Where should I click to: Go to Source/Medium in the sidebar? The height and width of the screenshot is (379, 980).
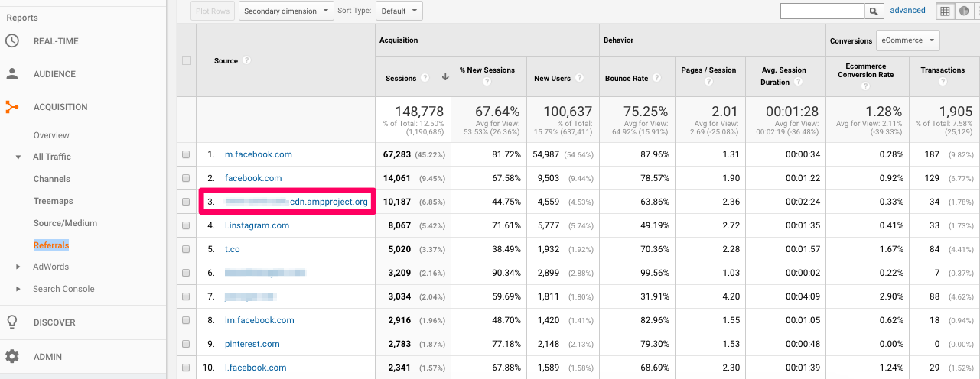coord(65,223)
